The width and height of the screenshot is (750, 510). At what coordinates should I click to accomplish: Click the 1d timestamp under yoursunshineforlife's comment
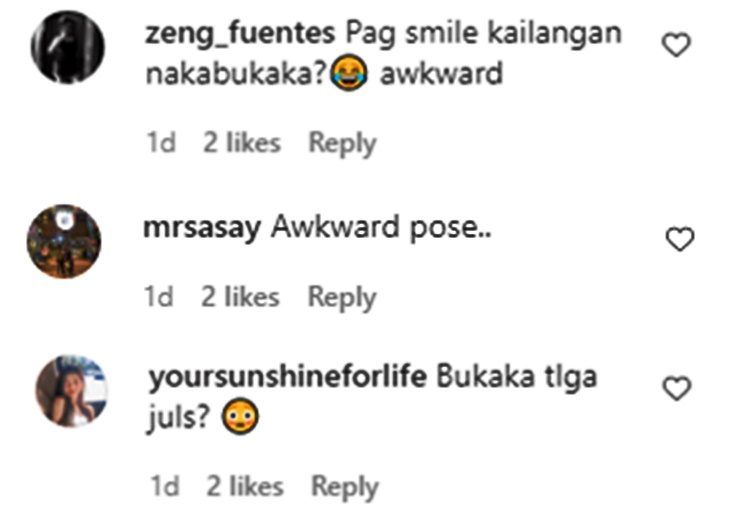(165, 487)
